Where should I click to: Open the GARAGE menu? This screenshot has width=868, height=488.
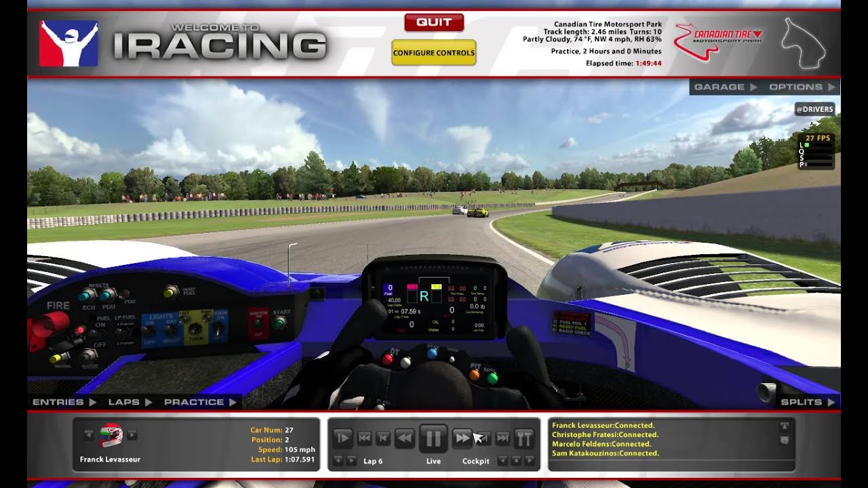coord(726,87)
